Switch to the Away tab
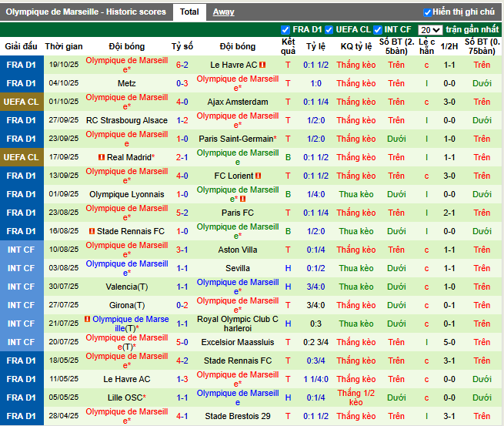 coord(223,12)
